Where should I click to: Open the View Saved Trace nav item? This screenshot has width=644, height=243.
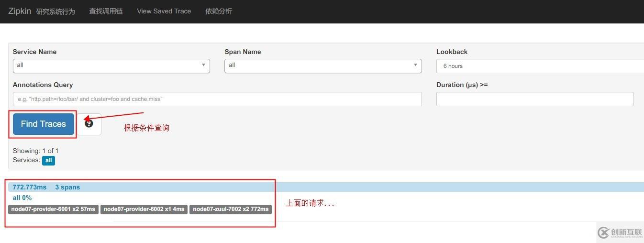[164, 11]
